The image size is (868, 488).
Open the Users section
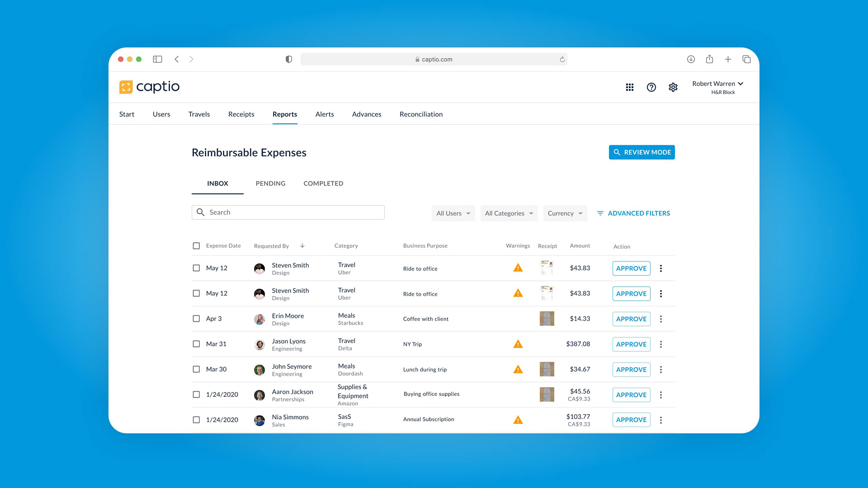pos(161,114)
